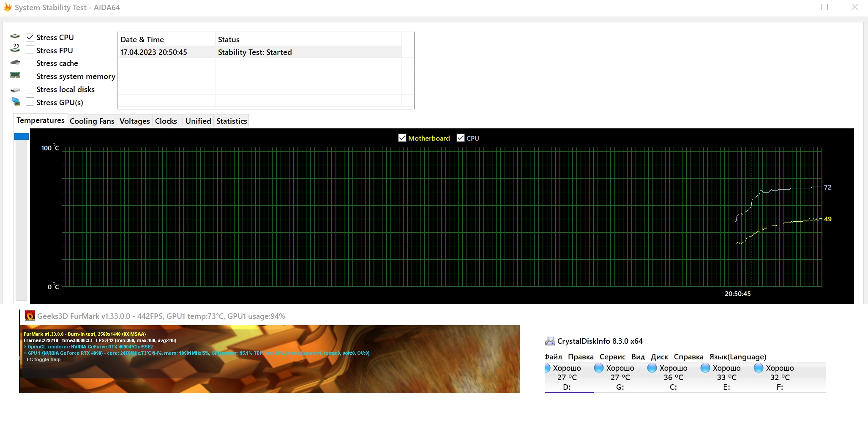Click the blue health status orb for drive F:
Screen dimensions: 868x432
point(759,368)
